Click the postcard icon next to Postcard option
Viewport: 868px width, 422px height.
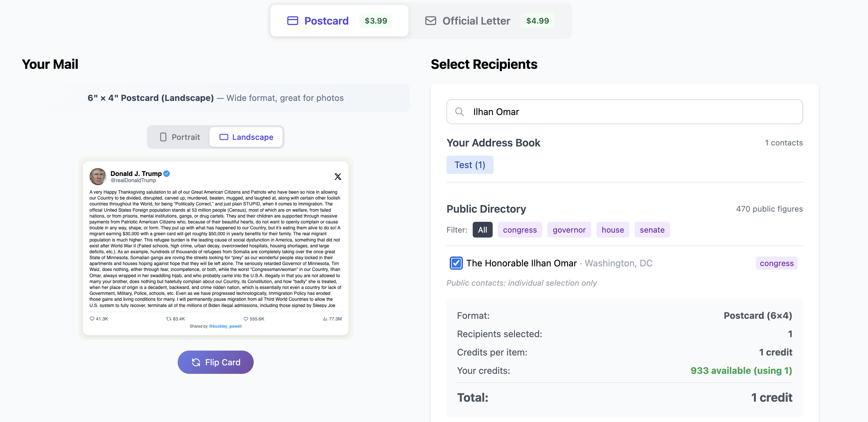click(292, 21)
